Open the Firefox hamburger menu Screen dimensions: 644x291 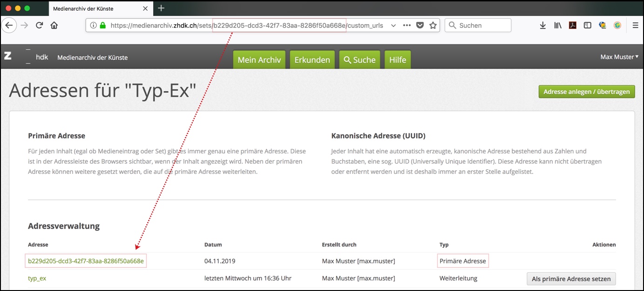coord(635,26)
